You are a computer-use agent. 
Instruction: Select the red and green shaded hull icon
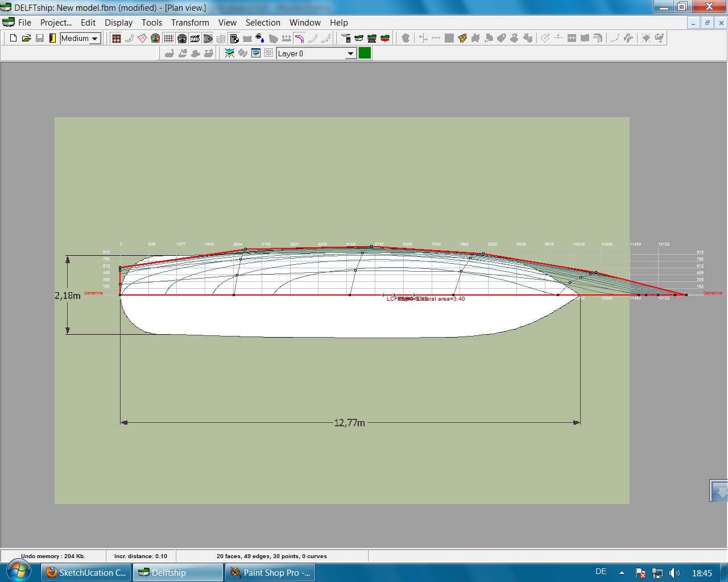(x=385, y=38)
